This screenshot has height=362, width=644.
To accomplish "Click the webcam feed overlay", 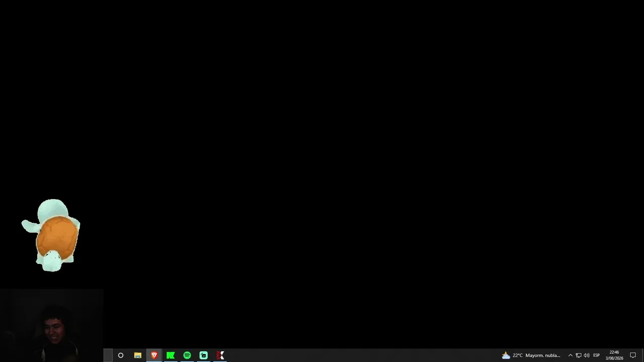I will click(x=52, y=325).
